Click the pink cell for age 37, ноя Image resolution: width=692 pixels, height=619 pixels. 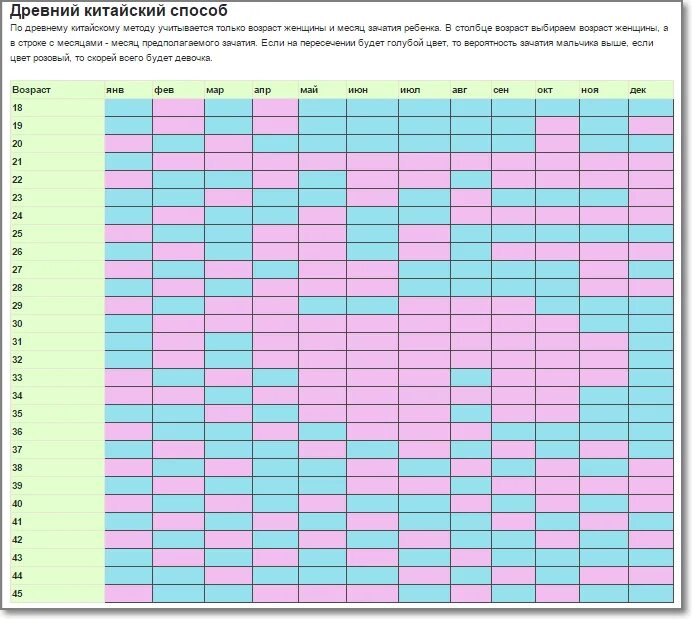(x=604, y=450)
